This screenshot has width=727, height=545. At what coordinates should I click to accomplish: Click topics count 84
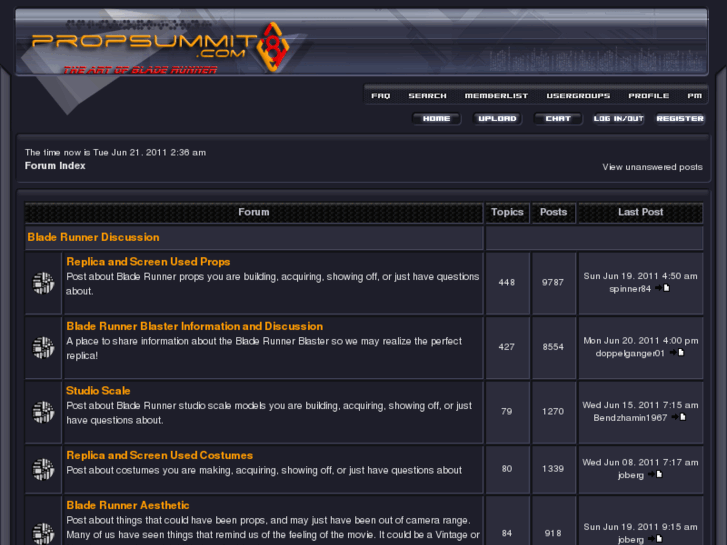pyautogui.click(x=507, y=533)
